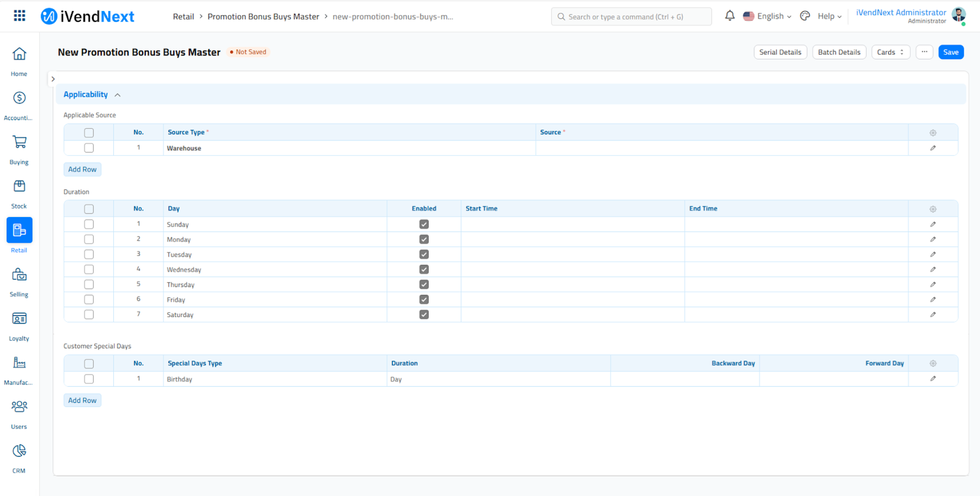This screenshot has width=980, height=496.
Task: Open the CRM sidebar icon
Action: pos(19,451)
